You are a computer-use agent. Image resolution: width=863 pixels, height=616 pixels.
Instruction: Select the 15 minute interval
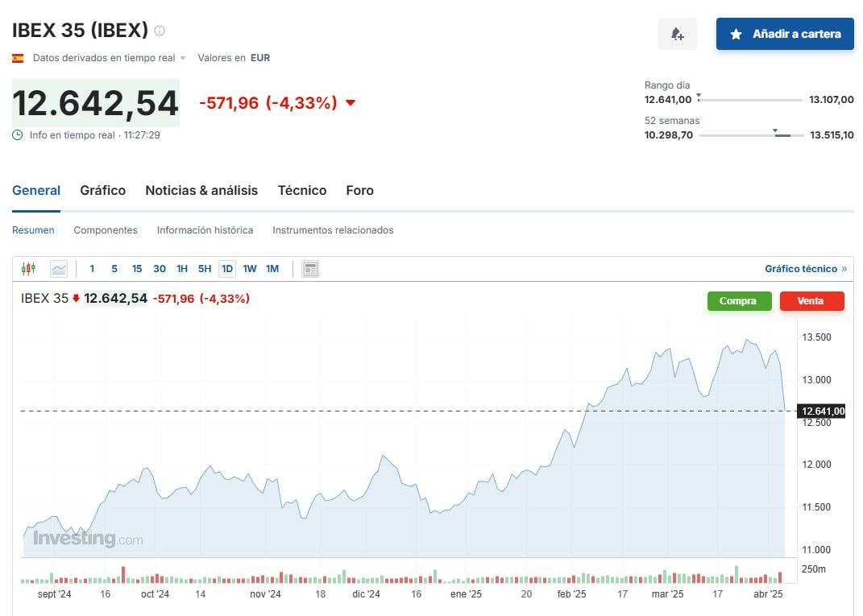(137, 269)
